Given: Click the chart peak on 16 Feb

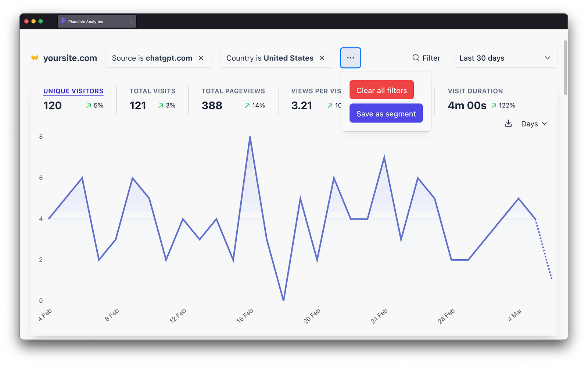Looking at the screenshot, I should pos(250,137).
